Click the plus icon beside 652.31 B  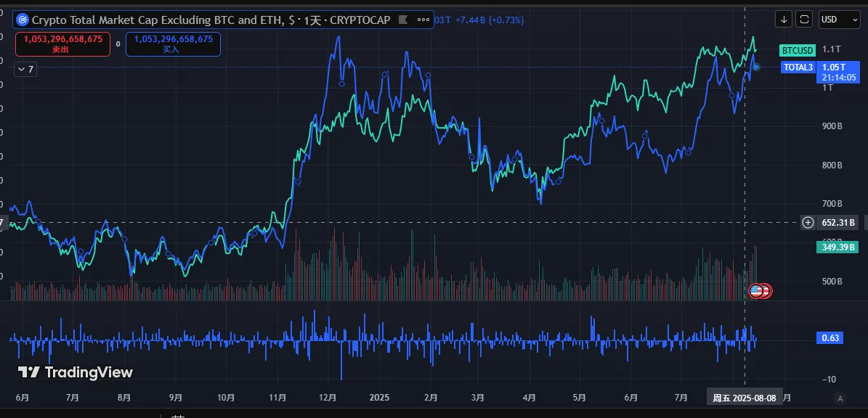[x=808, y=223]
